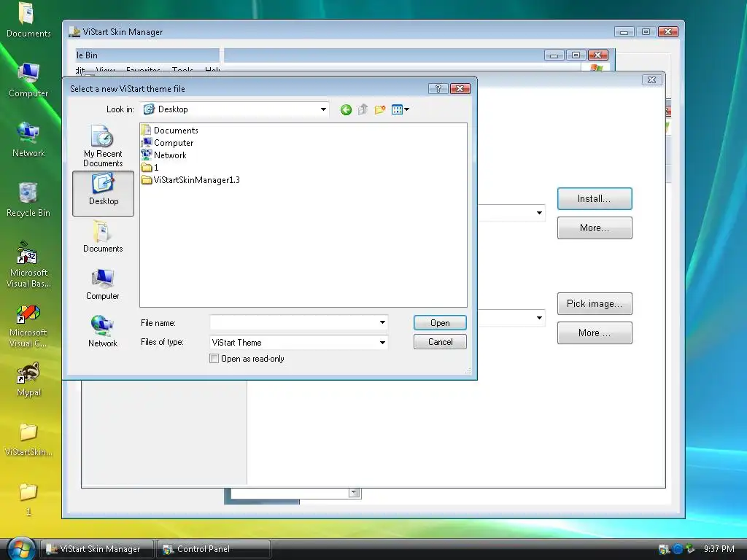The image size is (747, 560).
Task: Toggle Open as read-only checkbox
Action: (x=214, y=359)
